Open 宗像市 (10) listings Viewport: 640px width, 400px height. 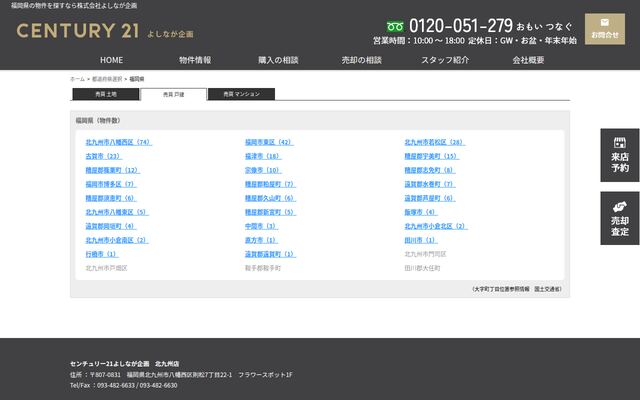[x=263, y=170]
